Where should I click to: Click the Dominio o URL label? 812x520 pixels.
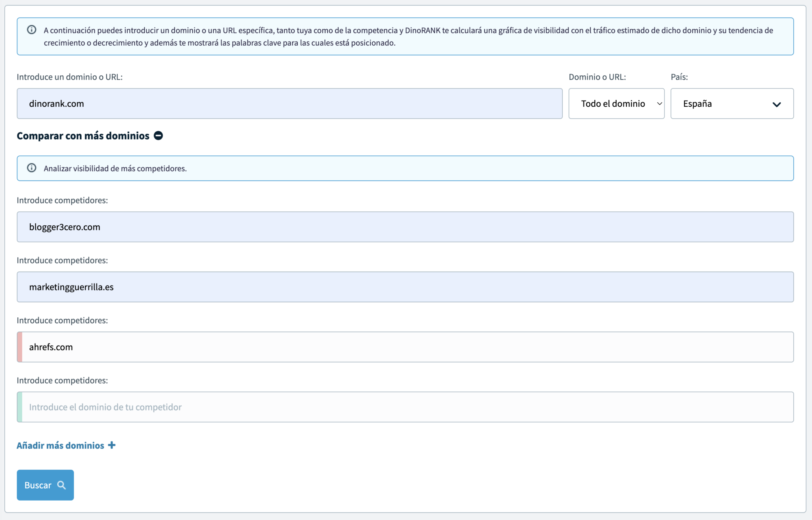[597, 77]
